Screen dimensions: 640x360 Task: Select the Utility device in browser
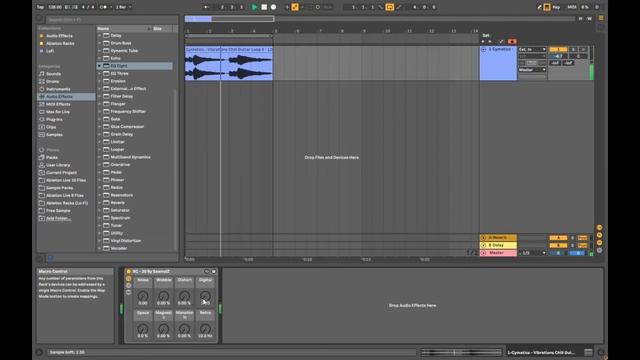tap(117, 233)
